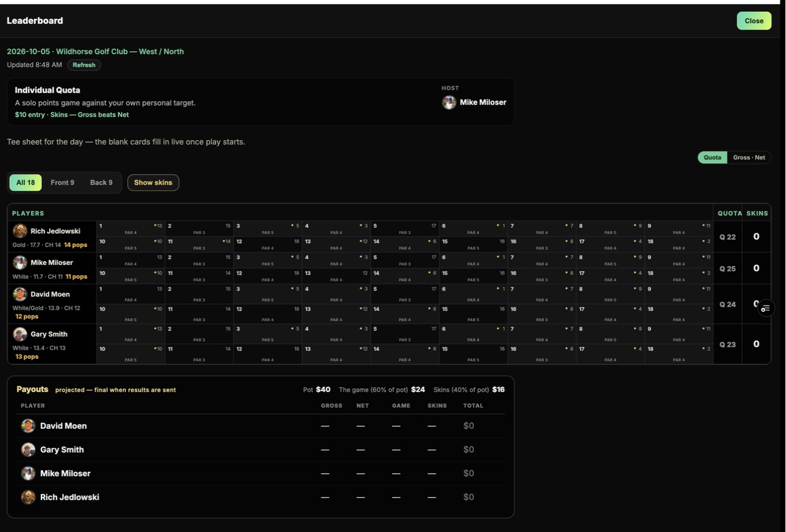Click Mike Miloser's avatar in Payouts list

click(28, 473)
